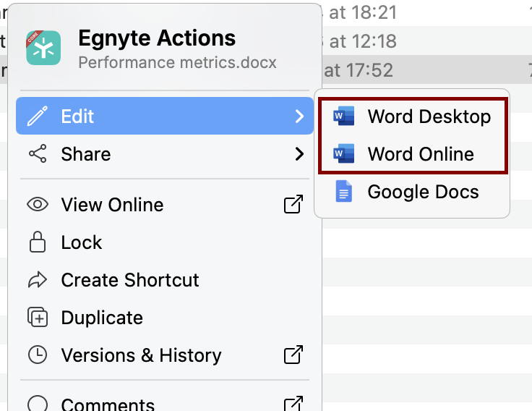Image resolution: width=532 pixels, height=411 pixels.
Task: Open file with Word Online
Action: tap(413, 154)
